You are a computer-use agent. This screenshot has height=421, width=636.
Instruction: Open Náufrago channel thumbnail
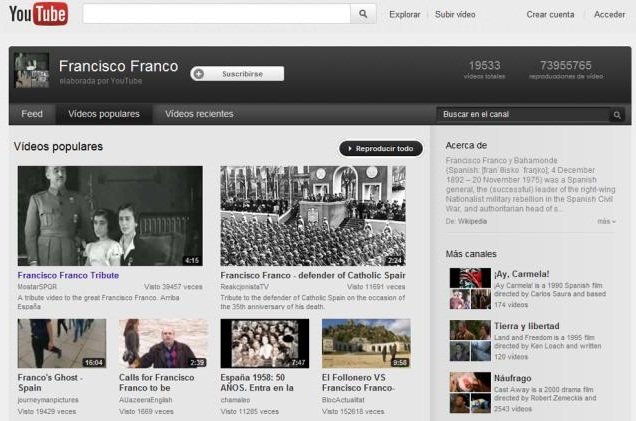[470, 393]
